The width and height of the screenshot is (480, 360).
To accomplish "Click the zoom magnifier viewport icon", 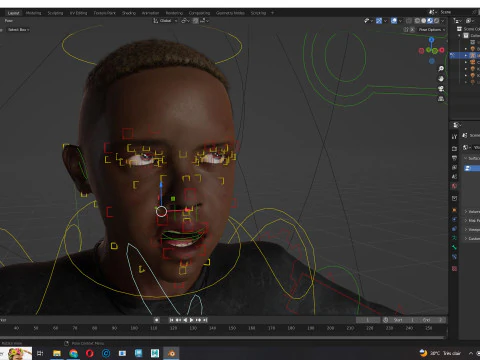I will pyautogui.click(x=441, y=69).
